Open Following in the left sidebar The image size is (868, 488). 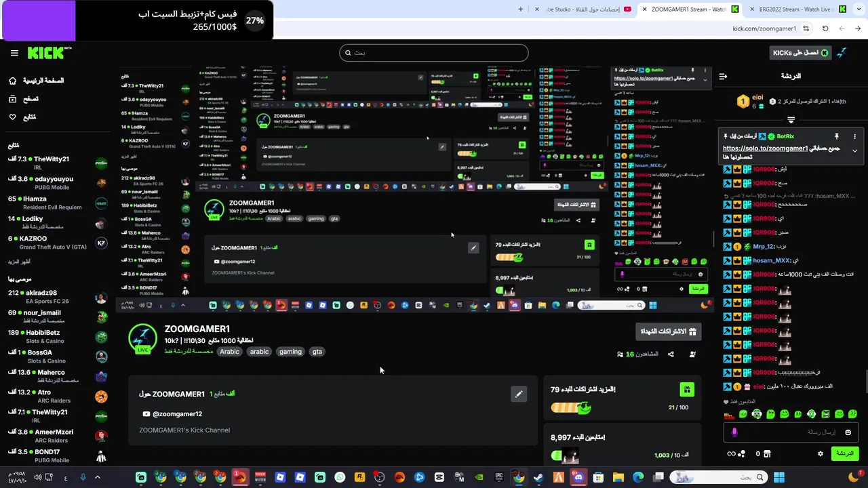22,117
